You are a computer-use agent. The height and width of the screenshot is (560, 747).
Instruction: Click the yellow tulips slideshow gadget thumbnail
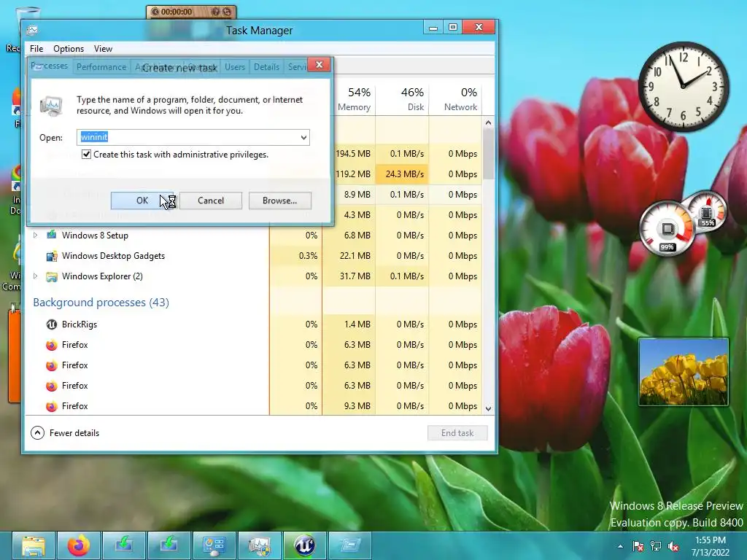click(x=683, y=372)
